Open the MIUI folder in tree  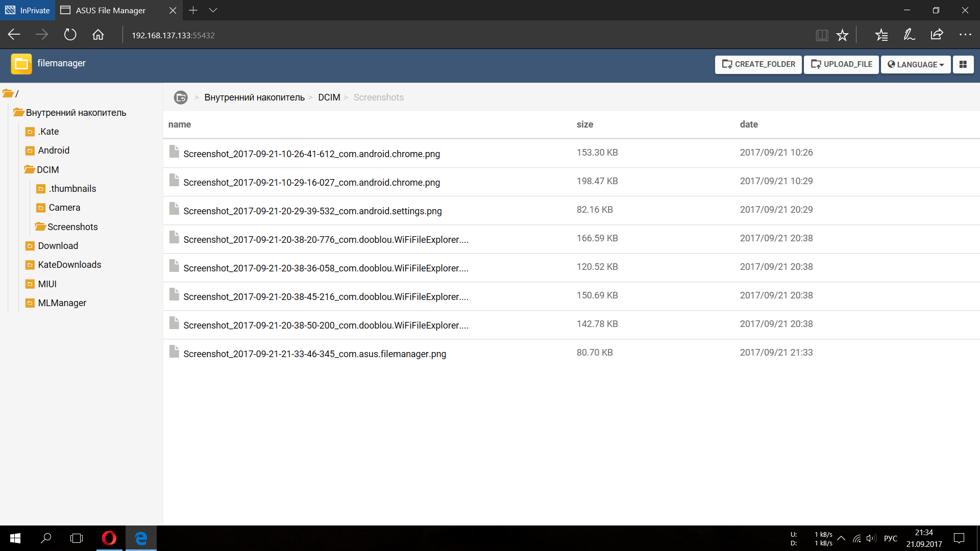(x=41, y=284)
